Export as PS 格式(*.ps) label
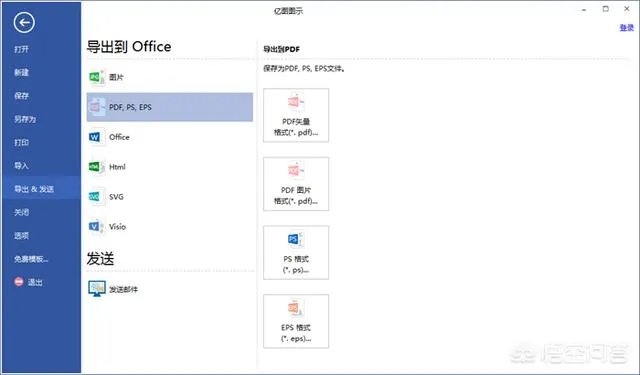This screenshot has height=375, width=640. (296, 264)
